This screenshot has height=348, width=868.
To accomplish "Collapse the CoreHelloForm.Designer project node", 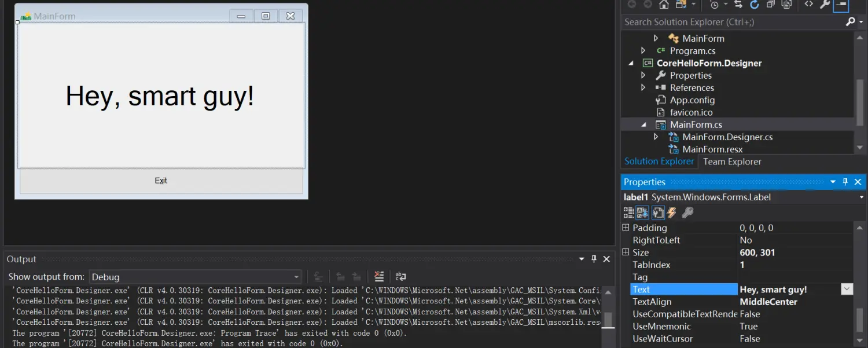I will click(x=631, y=63).
